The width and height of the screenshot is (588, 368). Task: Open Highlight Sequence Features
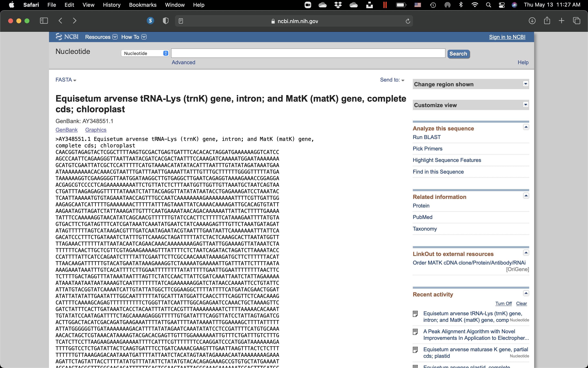[x=447, y=160]
